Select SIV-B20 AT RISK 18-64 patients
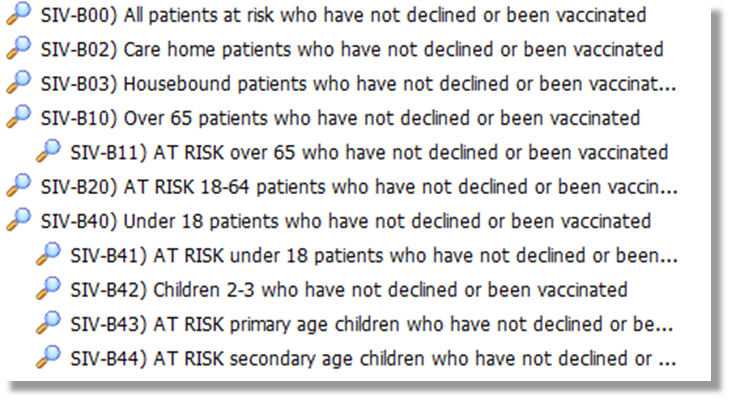 [x=359, y=187]
